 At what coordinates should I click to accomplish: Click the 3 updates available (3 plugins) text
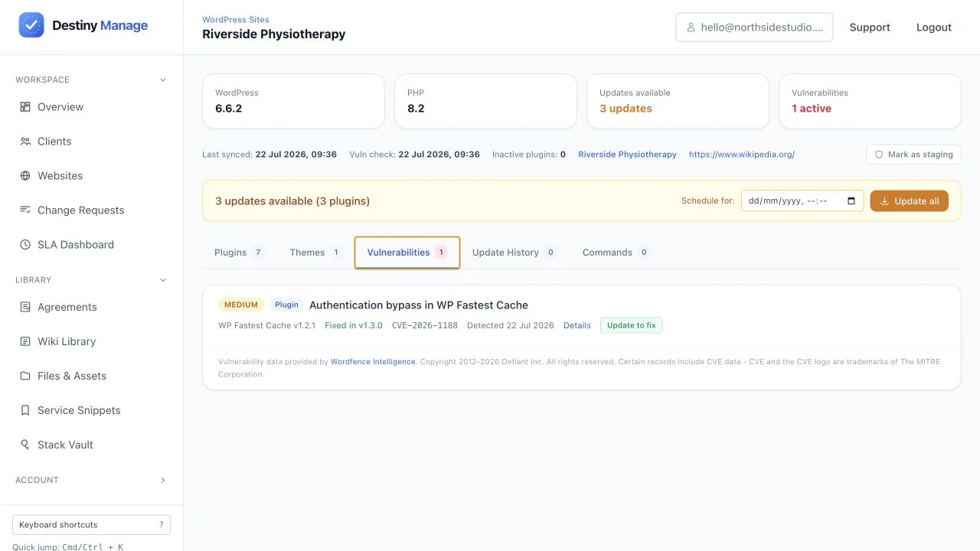(x=292, y=201)
